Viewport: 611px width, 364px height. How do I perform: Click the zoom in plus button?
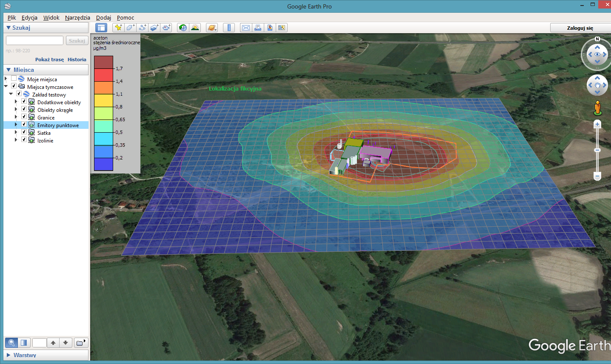click(x=597, y=124)
